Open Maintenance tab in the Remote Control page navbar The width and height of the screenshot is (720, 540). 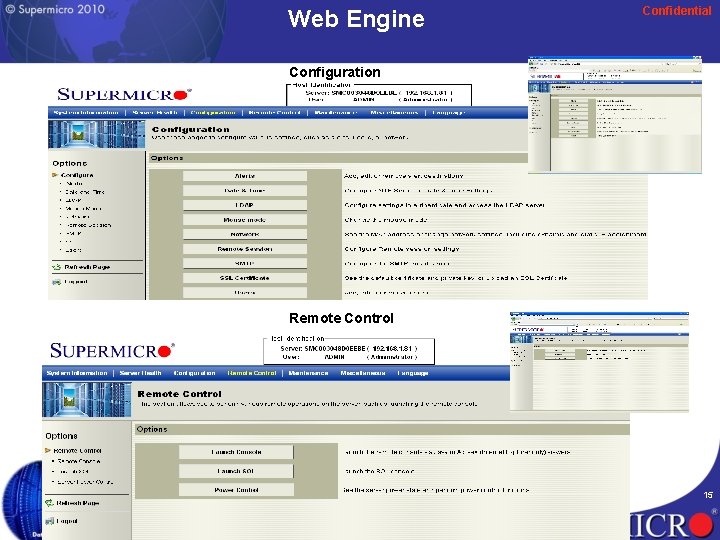308,373
